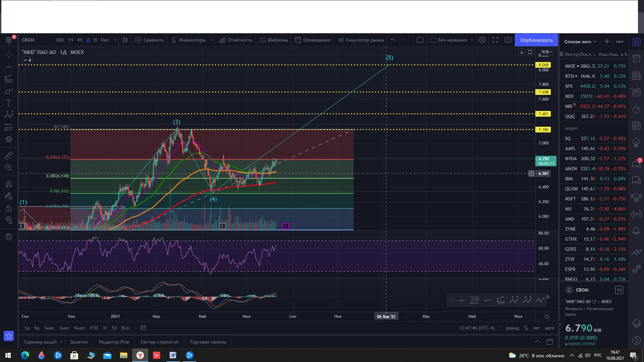Screen dimensions: 644x362
Task: Add a symbol to the watchlist
Action: [607, 42]
